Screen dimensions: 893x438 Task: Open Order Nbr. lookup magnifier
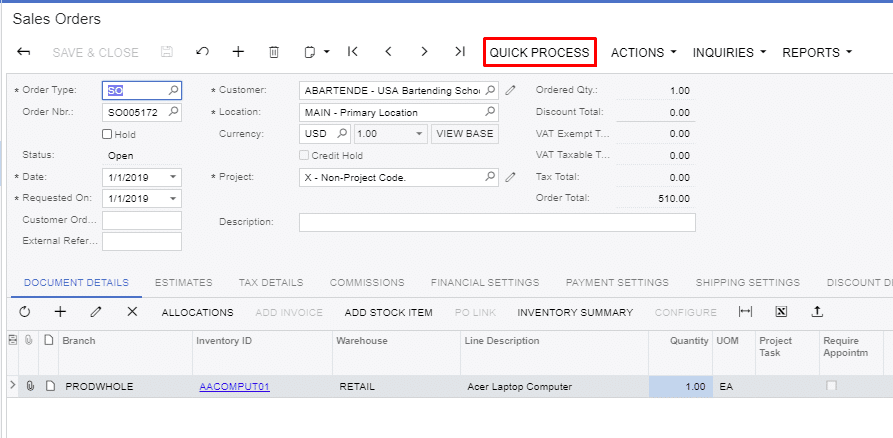pyautogui.click(x=174, y=112)
